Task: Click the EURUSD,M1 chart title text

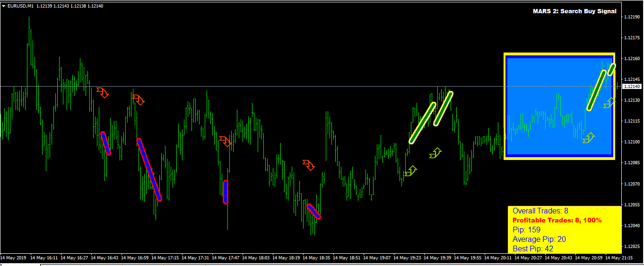Action: pyautogui.click(x=20, y=6)
